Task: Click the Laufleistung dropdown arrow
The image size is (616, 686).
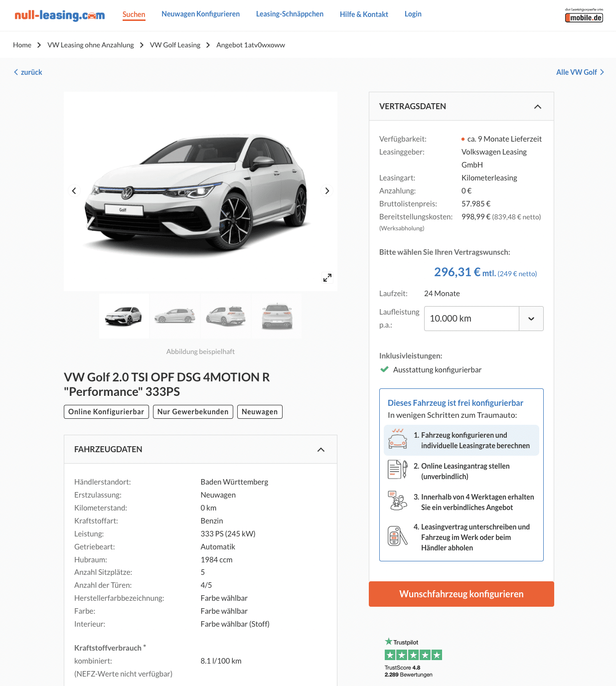Action: [x=531, y=319]
